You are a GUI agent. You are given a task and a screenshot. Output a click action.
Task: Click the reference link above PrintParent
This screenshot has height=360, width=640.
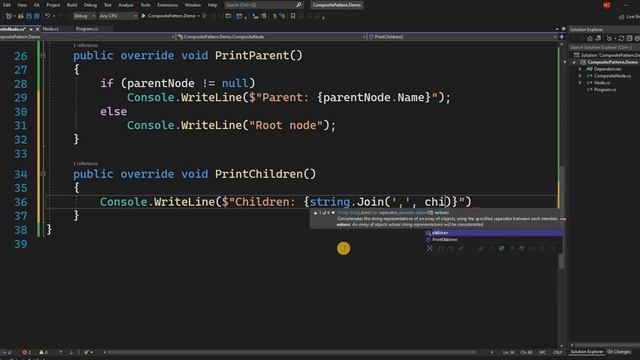point(85,45)
